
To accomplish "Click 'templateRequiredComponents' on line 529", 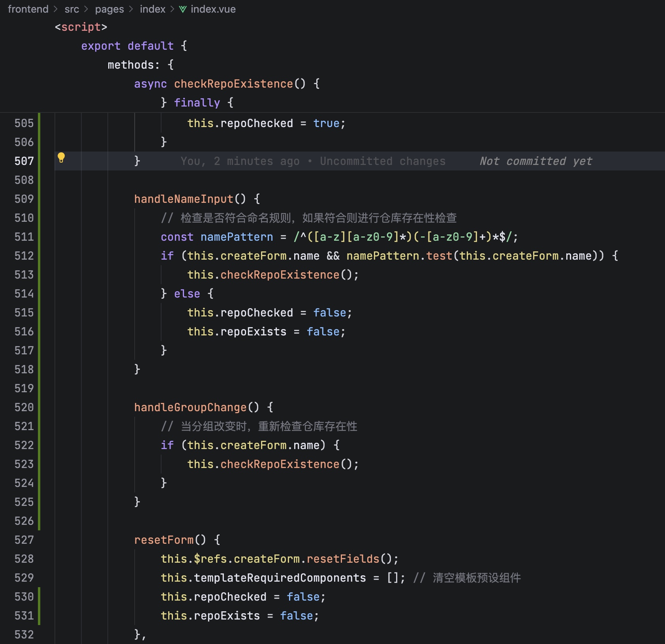I will [x=280, y=578].
